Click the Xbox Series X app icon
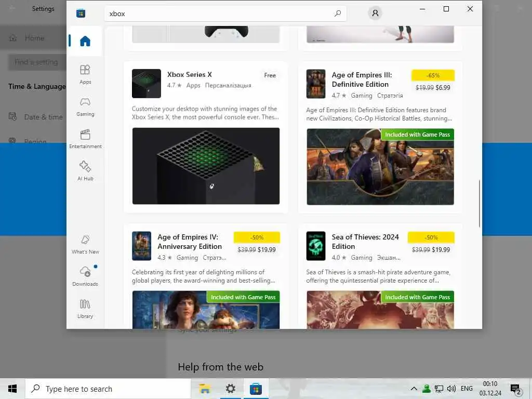 coord(146,84)
